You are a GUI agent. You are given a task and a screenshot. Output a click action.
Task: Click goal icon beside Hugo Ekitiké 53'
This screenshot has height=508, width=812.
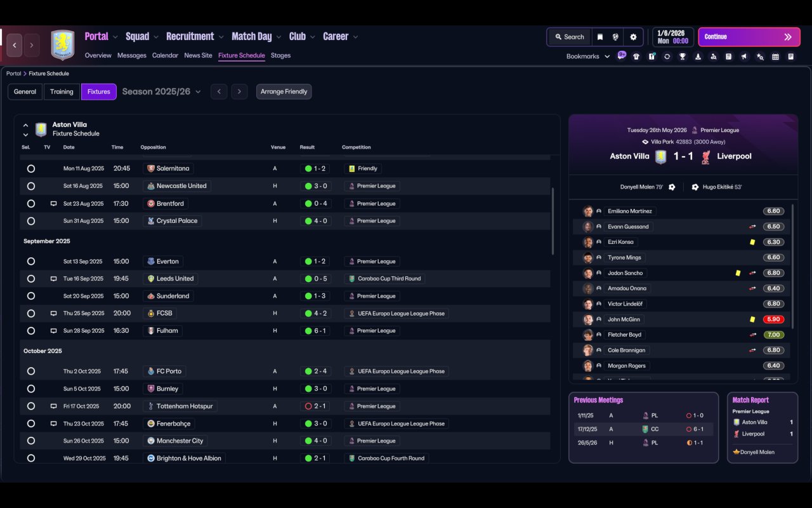(x=695, y=187)
